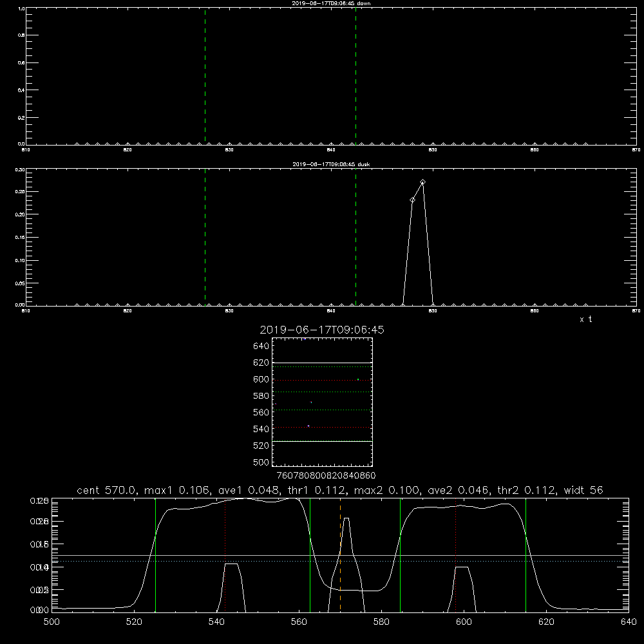644x644 pixels.
Task: Click the '540' label on the bottom plot x axis
Action: [216, 622]
